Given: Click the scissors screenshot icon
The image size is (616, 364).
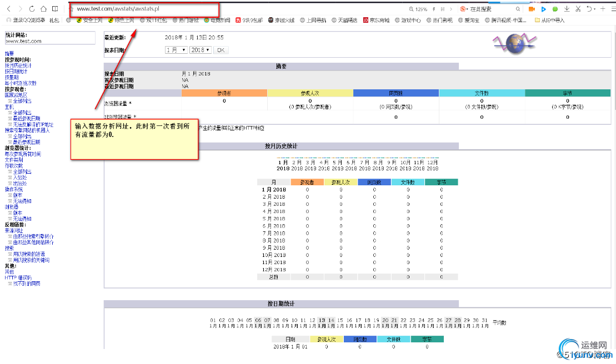Looking at the screenshot, I should [578, 9].
